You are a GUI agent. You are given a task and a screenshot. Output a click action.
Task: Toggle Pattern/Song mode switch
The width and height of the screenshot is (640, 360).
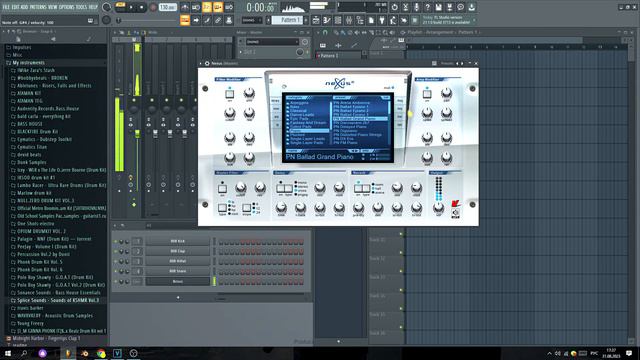point(120,7)
